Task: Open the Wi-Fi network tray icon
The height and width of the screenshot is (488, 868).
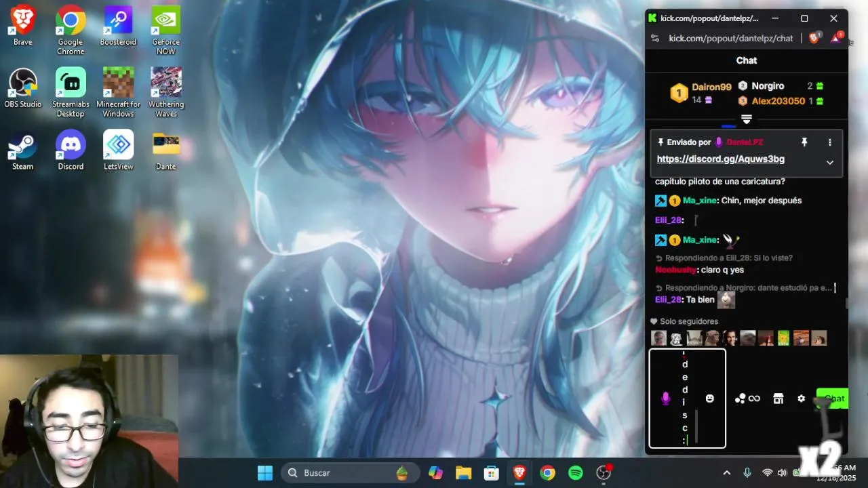Action: pos(768,472)
